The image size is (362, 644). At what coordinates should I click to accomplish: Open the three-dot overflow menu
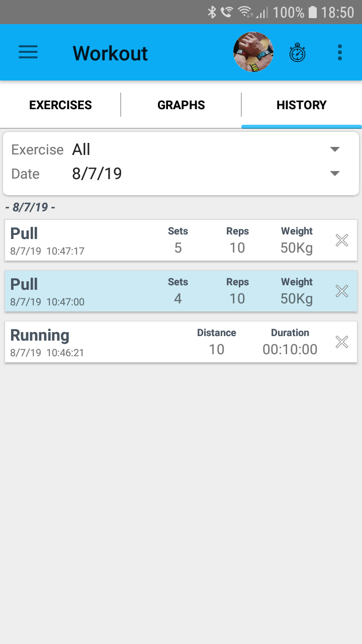pyautogui.click(x=340, y=52)
